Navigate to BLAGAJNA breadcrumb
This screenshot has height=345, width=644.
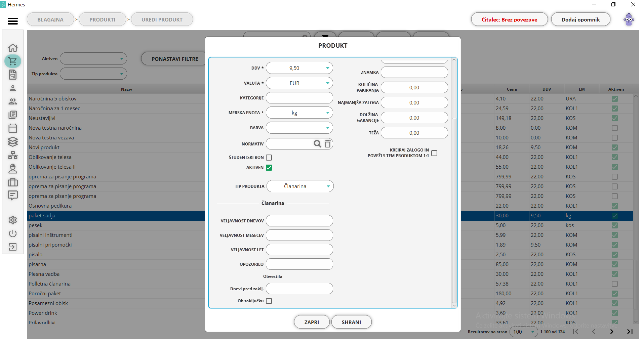click(x=50, y=19)
